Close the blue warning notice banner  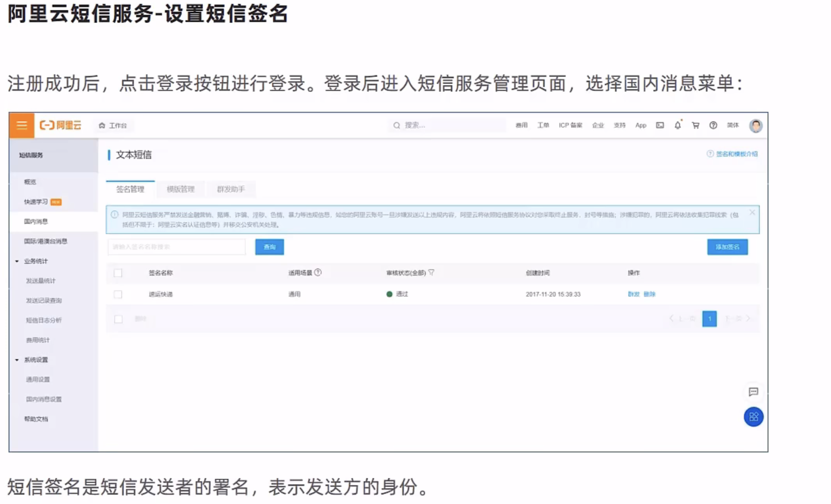[x=752, y=212]
